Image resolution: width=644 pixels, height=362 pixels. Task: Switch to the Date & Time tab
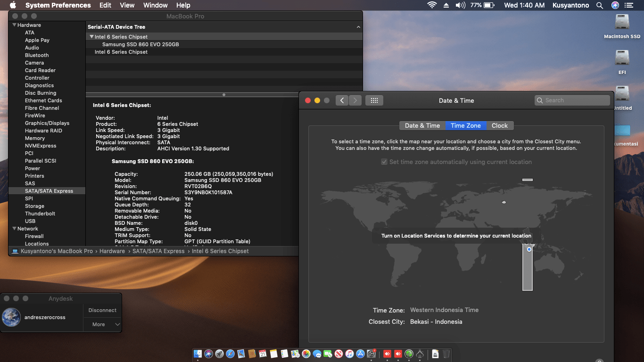pos(422,125)
